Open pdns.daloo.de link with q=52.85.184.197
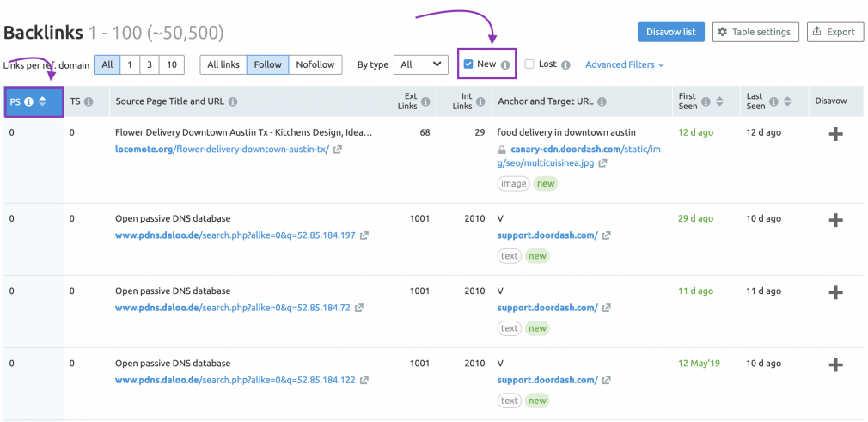Viewport: 868px width, 422px height. click(235, 235)
